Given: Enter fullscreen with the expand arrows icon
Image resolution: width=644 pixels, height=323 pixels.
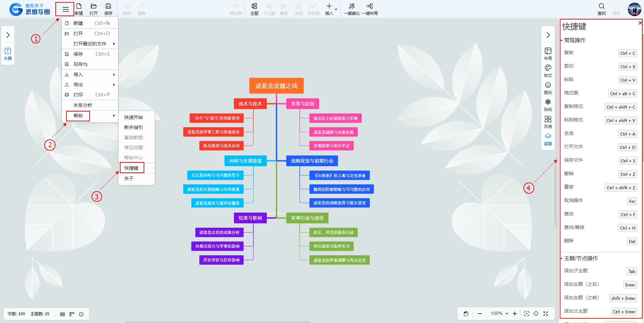Looking at the screenshot, I should click(546, 314).
